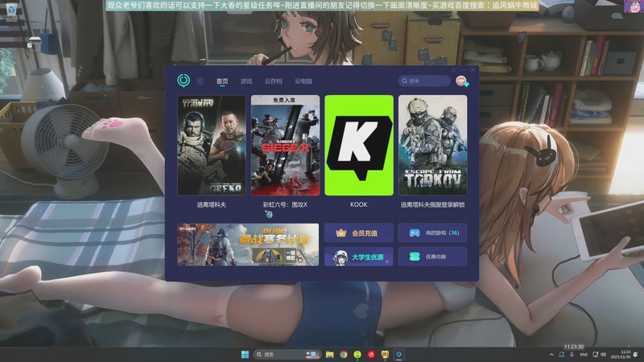Open the notification center bell icon
644x362 pixels.
pos(636,355)
